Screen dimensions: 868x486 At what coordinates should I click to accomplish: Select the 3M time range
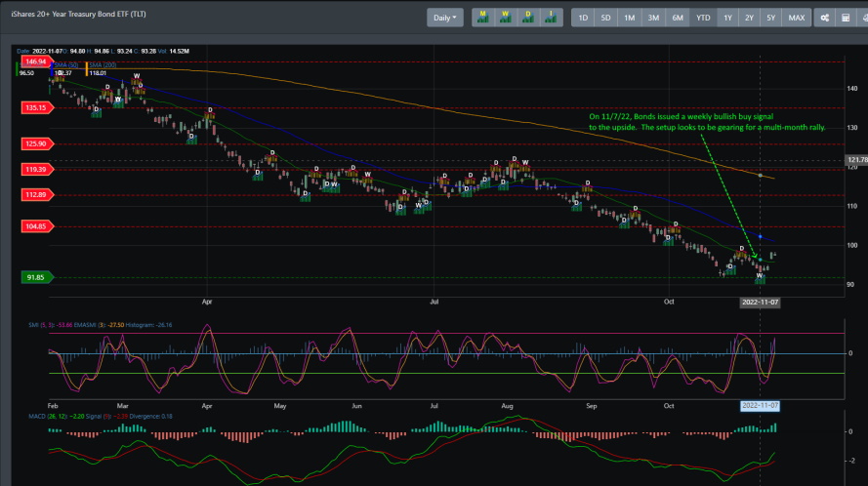(x=653, y=18)
